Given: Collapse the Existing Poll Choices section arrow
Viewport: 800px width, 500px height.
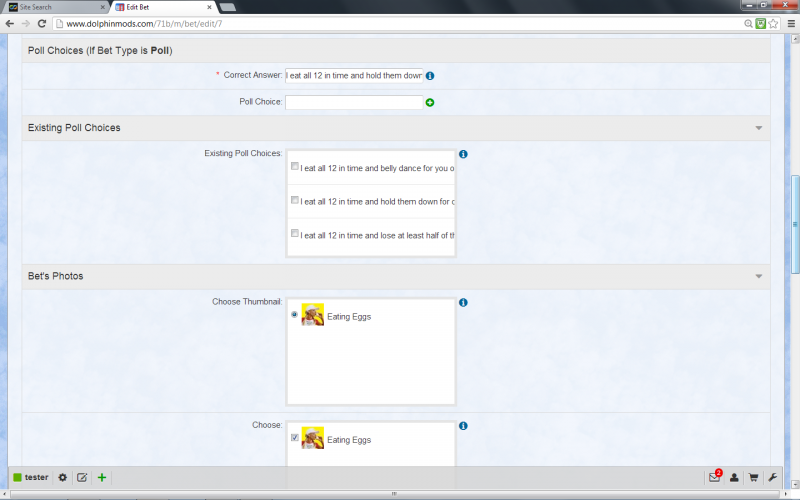Looking at the screenshot, I should [759, 128].
